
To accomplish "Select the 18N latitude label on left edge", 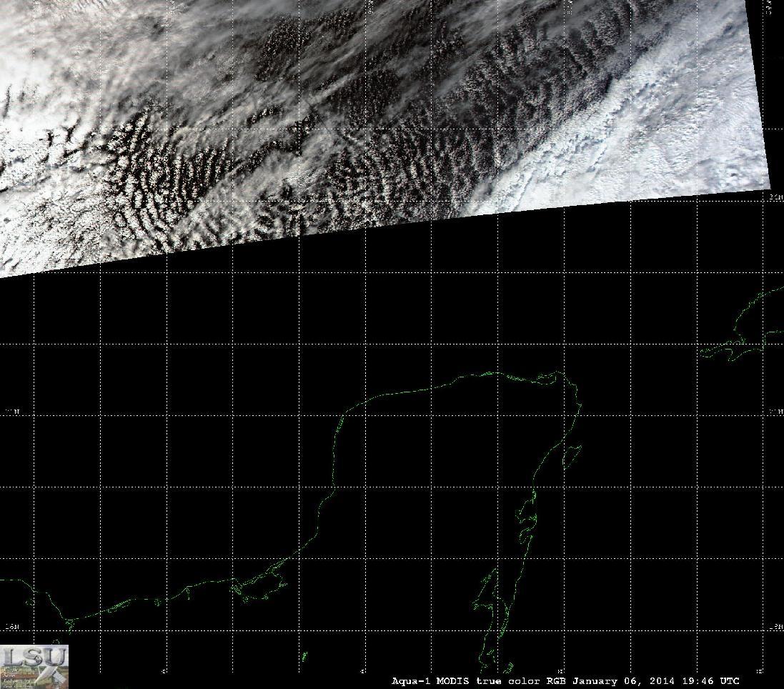I will pyautogui.click(x=11, y=627).
